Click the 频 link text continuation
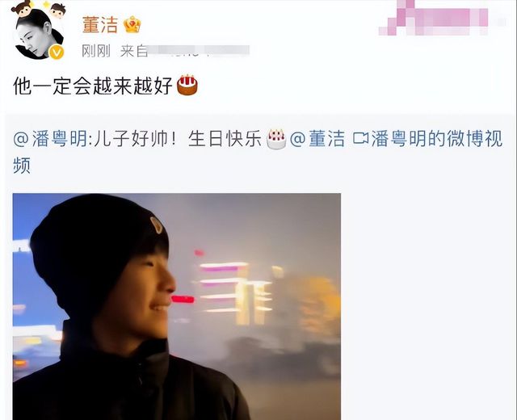This screenshot has height=420, width=517. (22, 166)
